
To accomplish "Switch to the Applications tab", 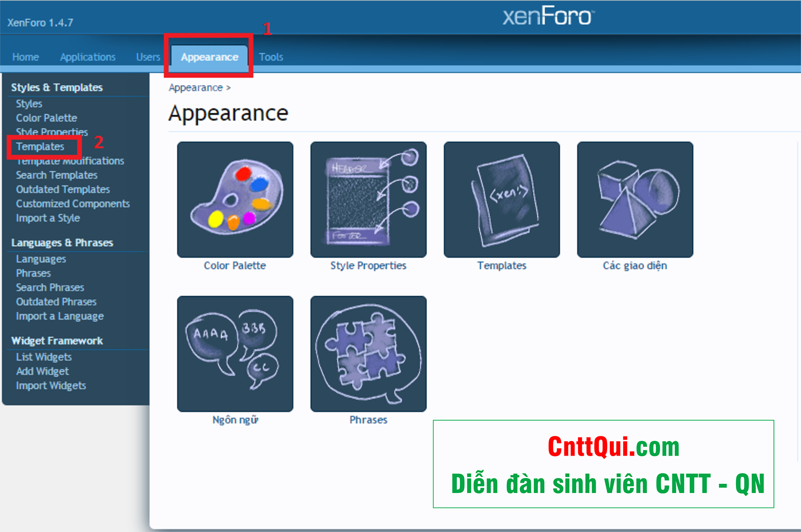I will tap(88, 57).
